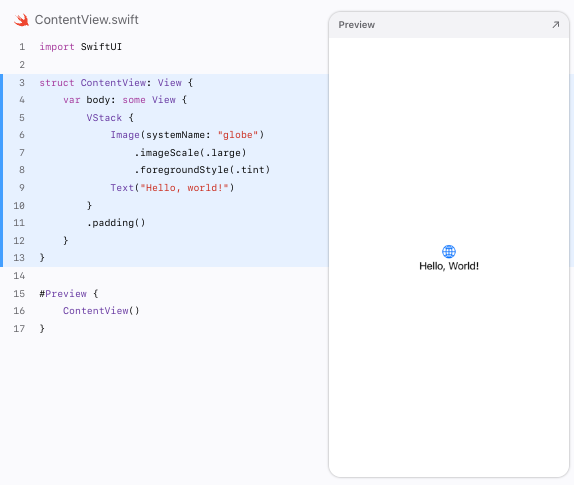This screenshot has height=485, width=574.
Task: Place cursor on import SwiftUI line
Action: pos(81,47)
